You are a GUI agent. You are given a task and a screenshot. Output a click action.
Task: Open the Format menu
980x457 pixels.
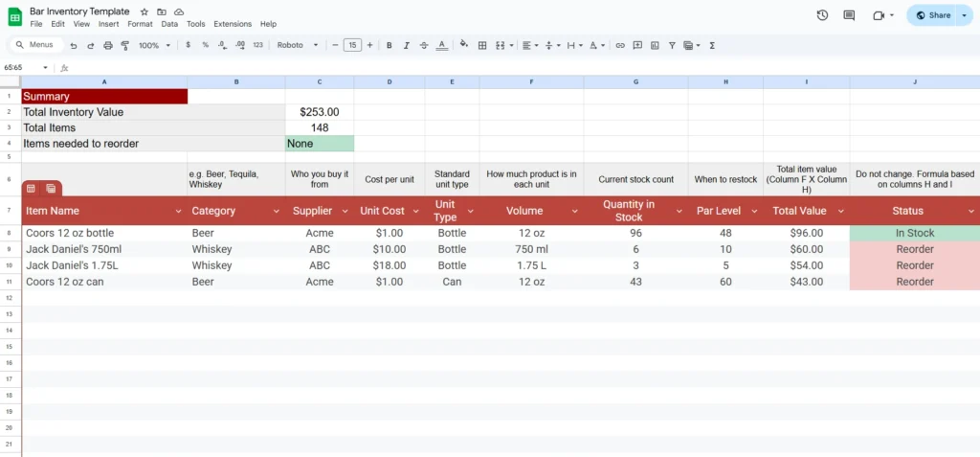pos(140,24)
